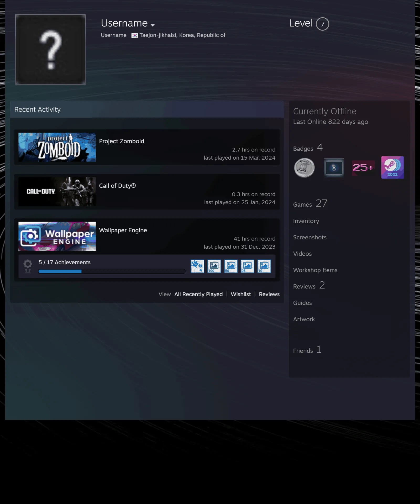This screenshot has height=504, width=420.
Task: Open the achievement icon labeled 25
Action: coord(247,266)
